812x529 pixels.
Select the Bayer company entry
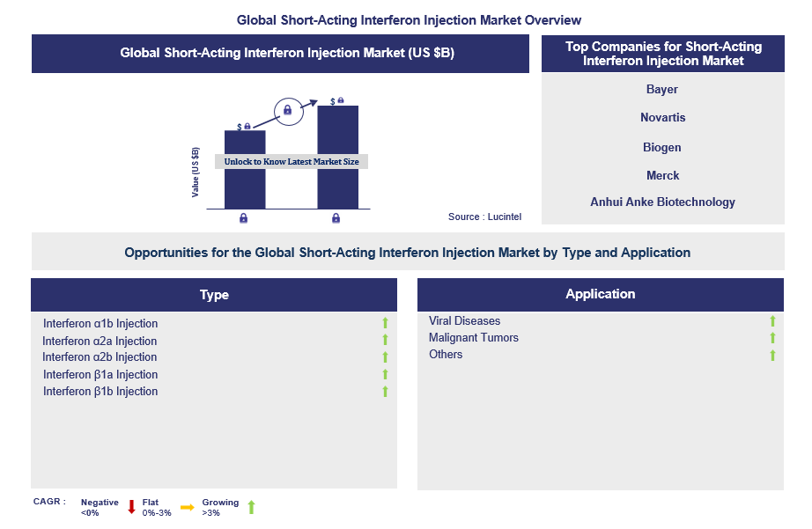[662, 89]
